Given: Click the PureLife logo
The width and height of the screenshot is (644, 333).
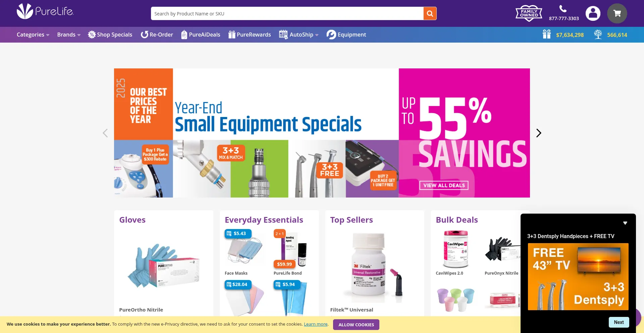Looking at the screenshot, I should [45, 12].
